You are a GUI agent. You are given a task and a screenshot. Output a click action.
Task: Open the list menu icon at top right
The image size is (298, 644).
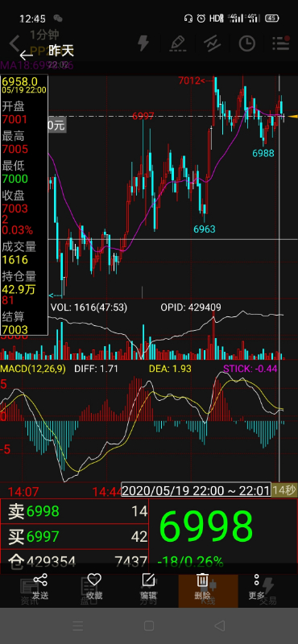click(281, 43)
